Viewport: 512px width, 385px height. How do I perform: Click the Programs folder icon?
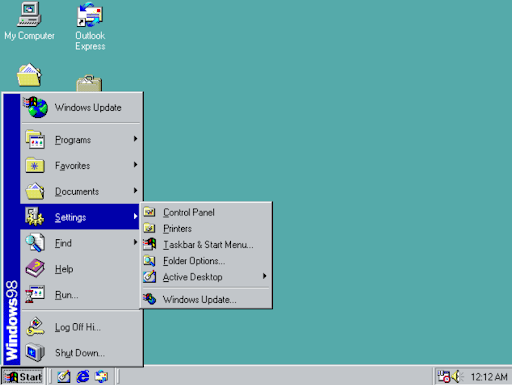click(35, 140)
